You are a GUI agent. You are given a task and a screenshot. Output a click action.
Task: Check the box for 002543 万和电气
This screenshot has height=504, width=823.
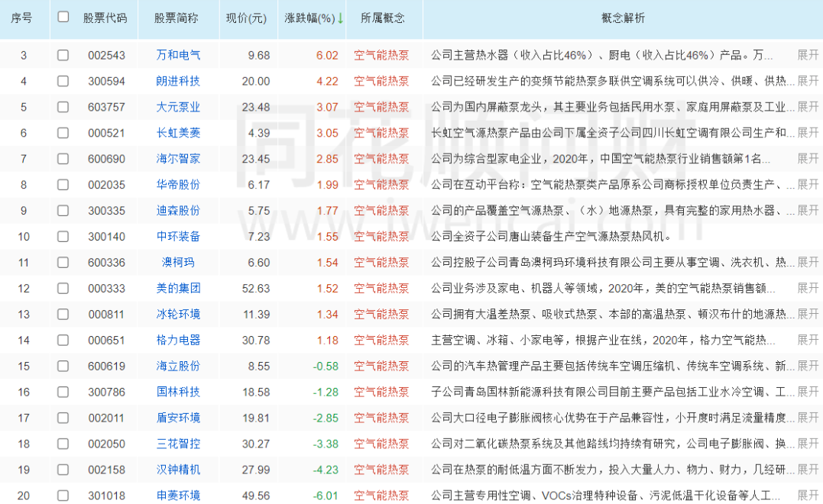point(63,55)
